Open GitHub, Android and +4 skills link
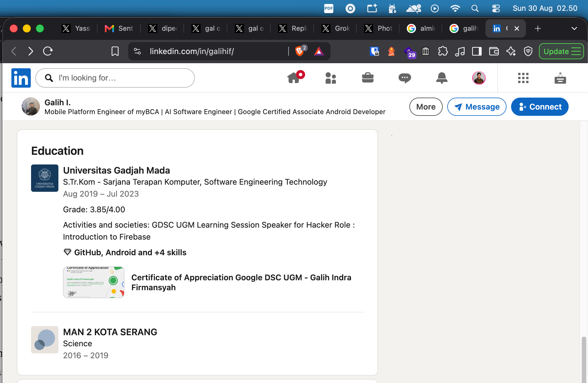The image size is (588, 383). point(125,252)
